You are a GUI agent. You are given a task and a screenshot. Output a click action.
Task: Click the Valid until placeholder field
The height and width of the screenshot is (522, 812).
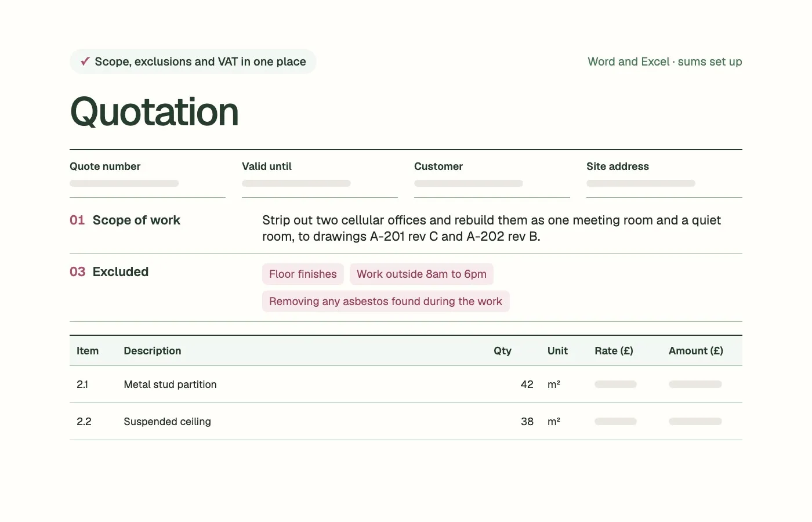(296, 183)
